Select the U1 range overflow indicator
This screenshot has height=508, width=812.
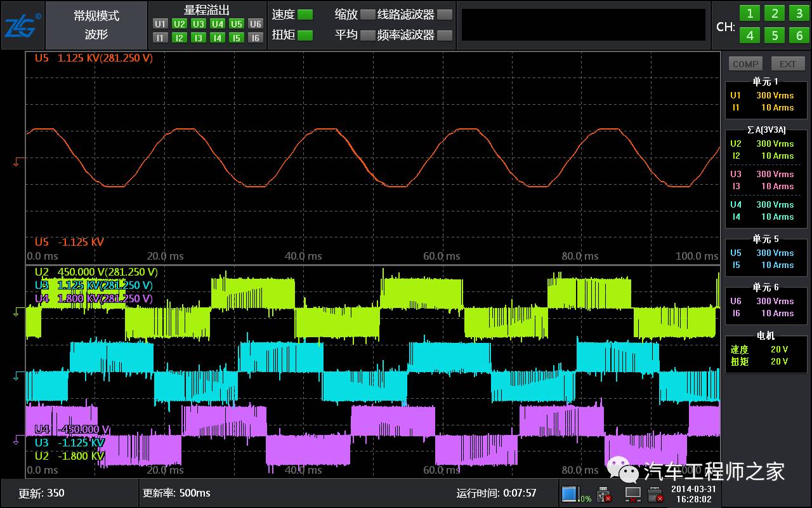160,23
